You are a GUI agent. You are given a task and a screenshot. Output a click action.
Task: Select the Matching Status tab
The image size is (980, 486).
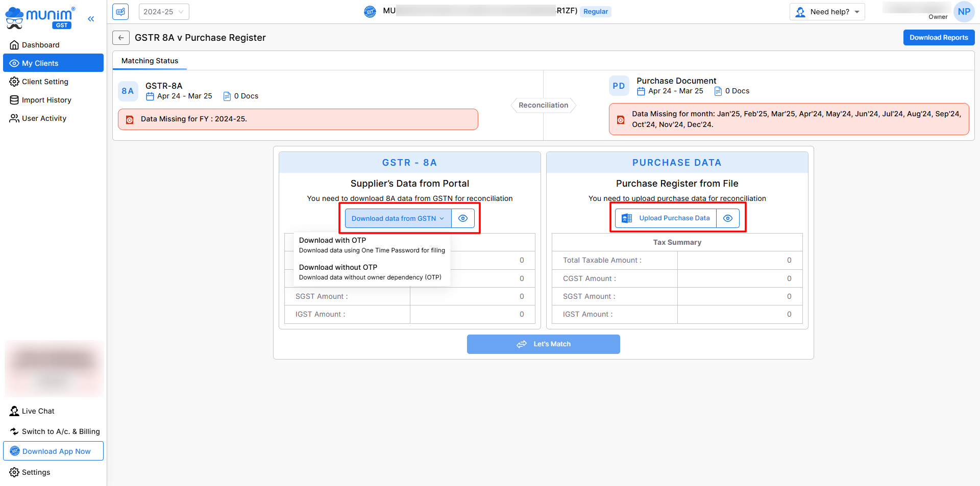150,61
